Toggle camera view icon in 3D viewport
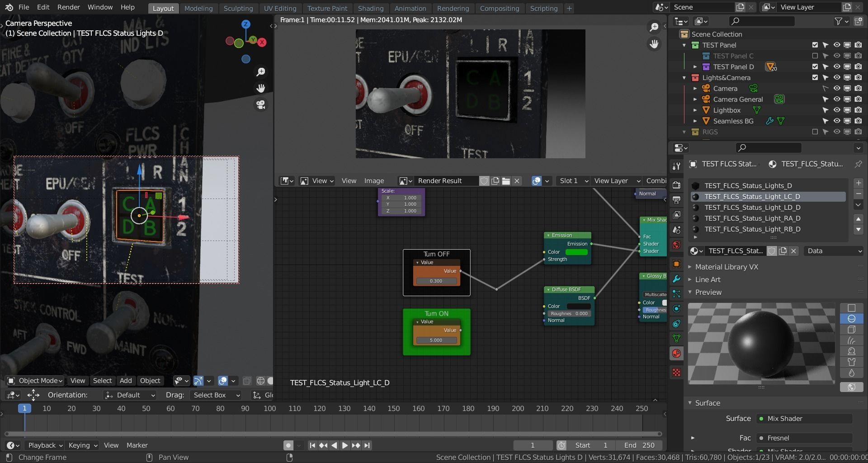Image resolution: width=868 pixels, height=463 pixels. 261,104
